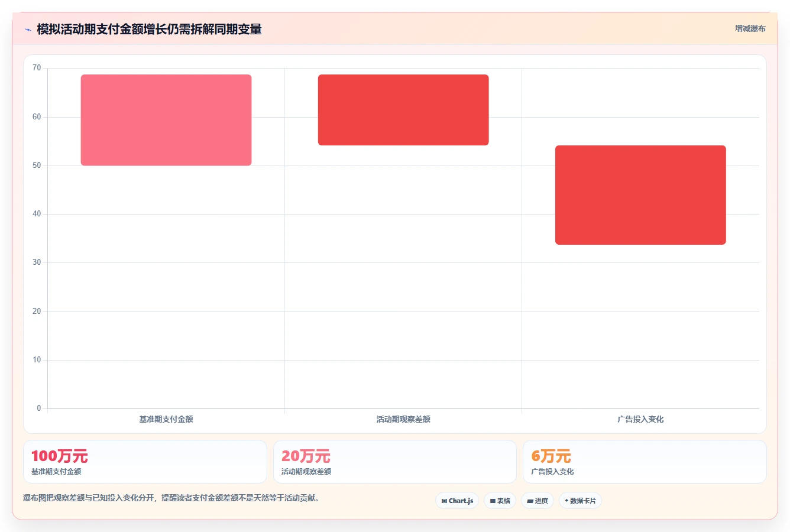Click the 数据卡片 tag pill
The height and width of the screenshot is (532, 790).
pos(581,501)
